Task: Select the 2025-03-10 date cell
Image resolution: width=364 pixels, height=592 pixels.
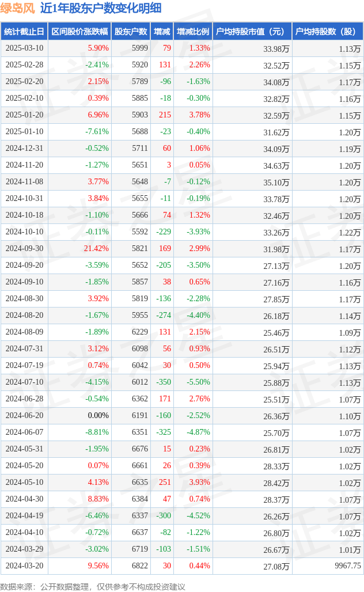Action: pos(25,48)
